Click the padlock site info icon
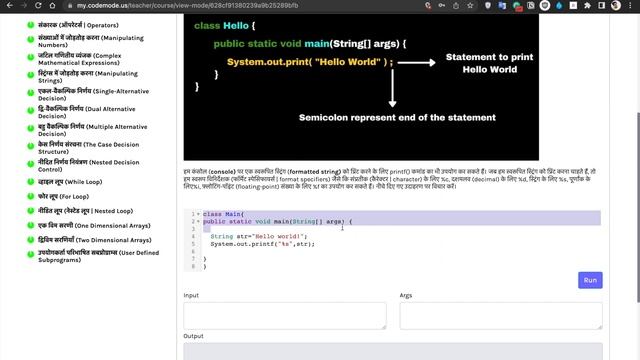 click(x=70, y=6)
